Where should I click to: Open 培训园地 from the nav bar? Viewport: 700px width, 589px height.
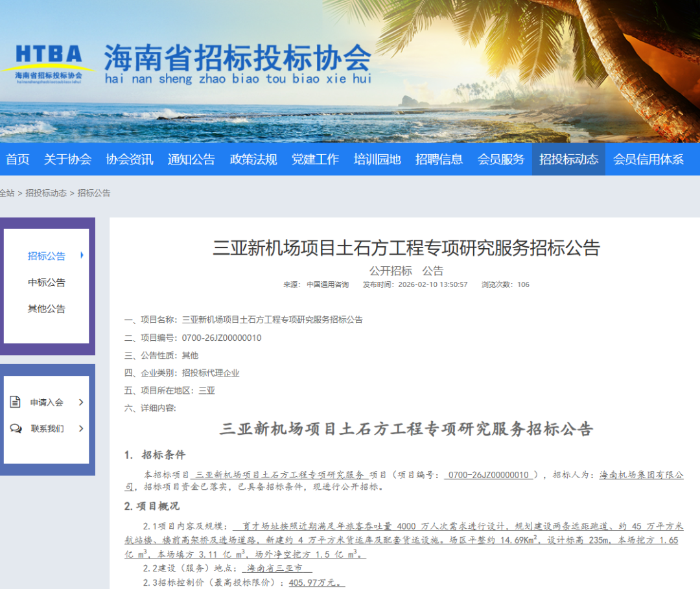377,159
